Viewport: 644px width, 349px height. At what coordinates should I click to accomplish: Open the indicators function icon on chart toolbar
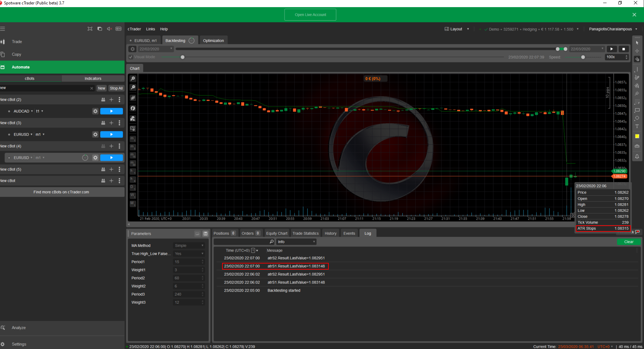pos(133,108)
